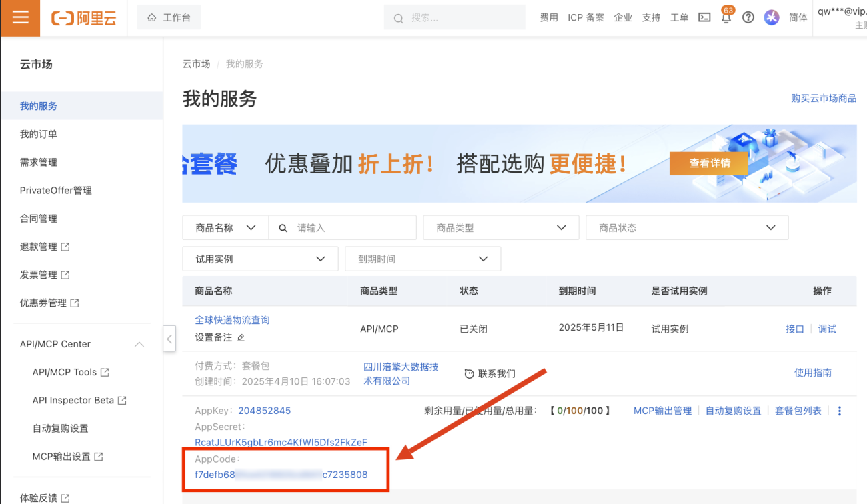Open the 使用指南 link

point(813,373)
